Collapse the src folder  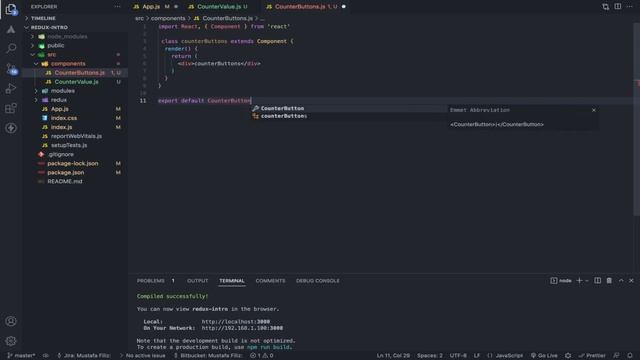coord(51,54)
